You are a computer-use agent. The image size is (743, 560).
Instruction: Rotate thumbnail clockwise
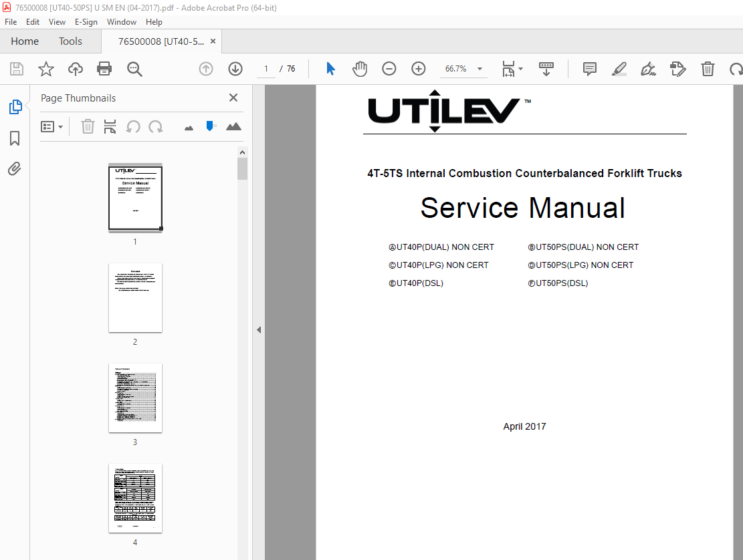(155, 127)
